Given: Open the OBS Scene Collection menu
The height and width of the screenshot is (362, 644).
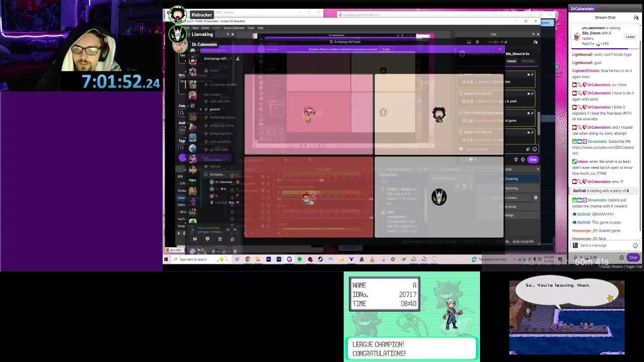Looking at the screenshot, I should click(x=234, y=28).
